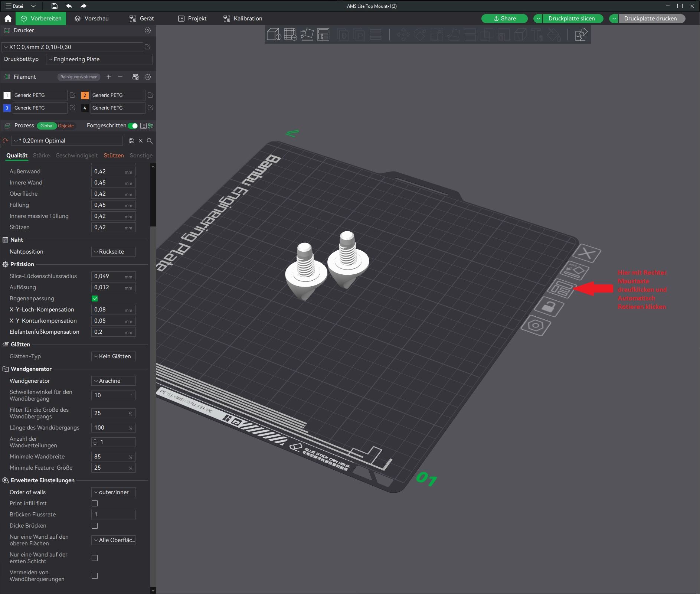Toggle the Fortgeschritten advanced switch

[x=133, y=126]
